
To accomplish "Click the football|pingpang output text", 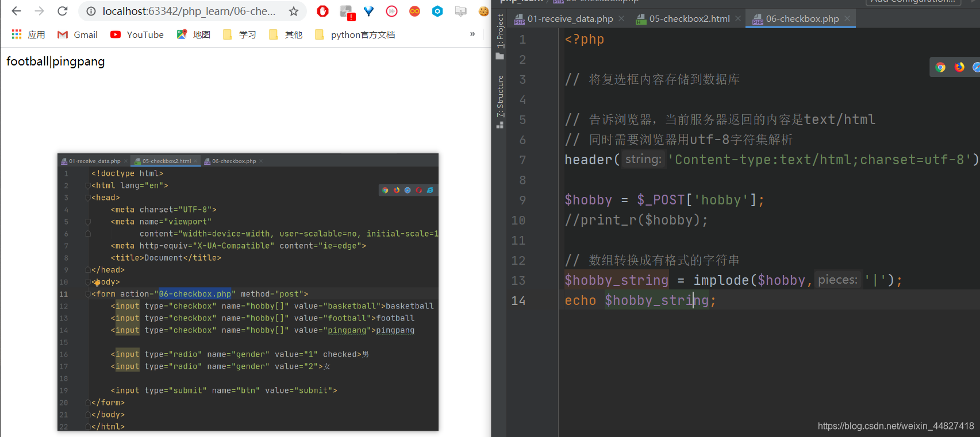I will click(56, 61).
